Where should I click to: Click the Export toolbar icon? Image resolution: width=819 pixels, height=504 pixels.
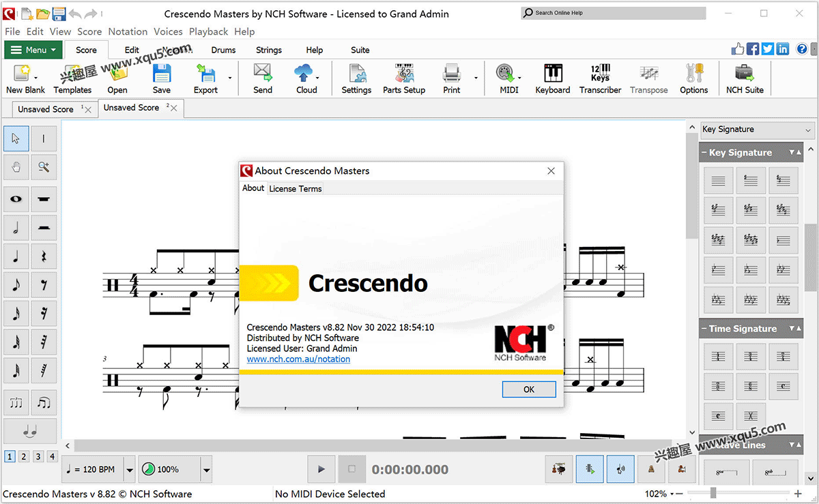pyautogui.click(x=205, y=78)
